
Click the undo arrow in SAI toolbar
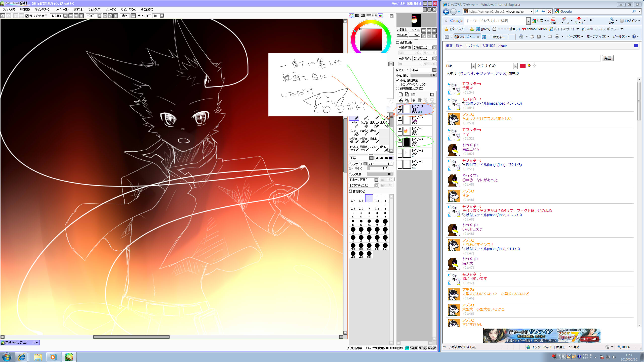(x=3, y=16)
